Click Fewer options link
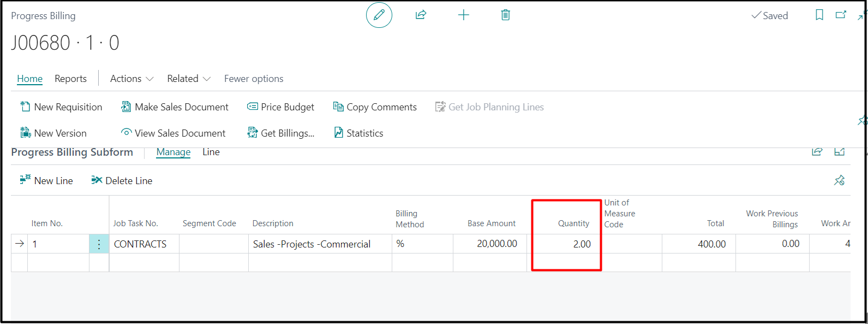This screenshot has height=324, width=868. coord(254,79)
